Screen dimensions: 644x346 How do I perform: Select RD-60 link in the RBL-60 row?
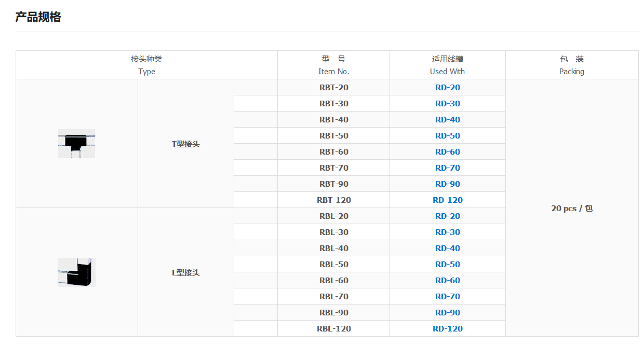coord(448,281)
